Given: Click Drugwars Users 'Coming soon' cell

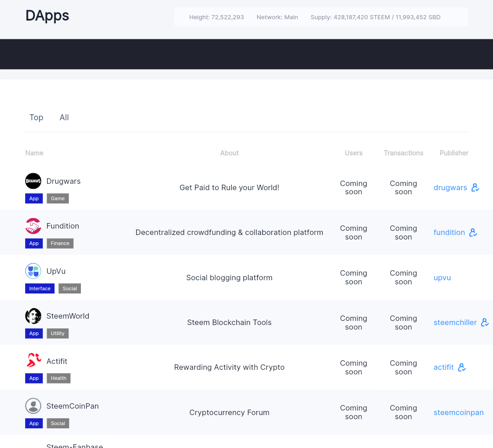Looking at the screenshot, I should pos(353,187).
